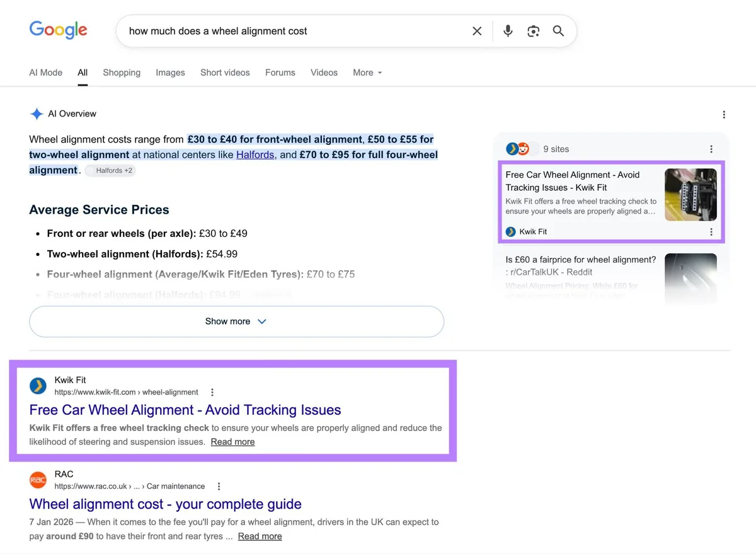
Task: Open Kwik Fit source card title in sidebar
Action: (x=573, y=181)
